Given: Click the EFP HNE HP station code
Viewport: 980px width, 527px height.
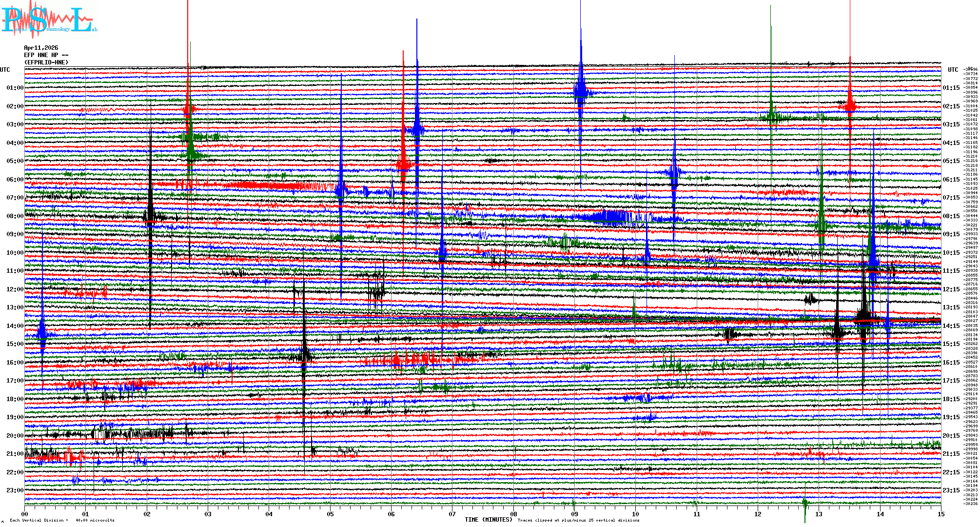Looking at the screenshot, I should tap(46, 55).
